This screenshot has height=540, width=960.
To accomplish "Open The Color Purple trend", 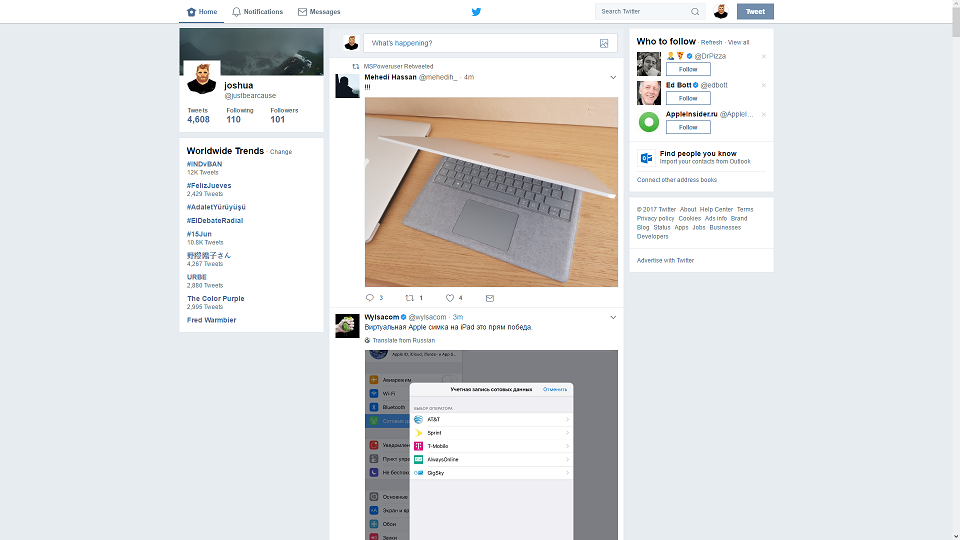I will coord(216,299).
